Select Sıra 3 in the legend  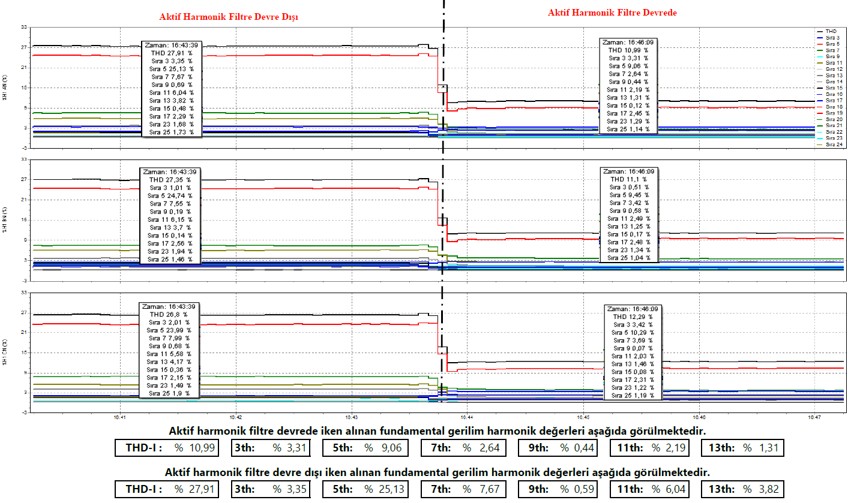[829, 38]
